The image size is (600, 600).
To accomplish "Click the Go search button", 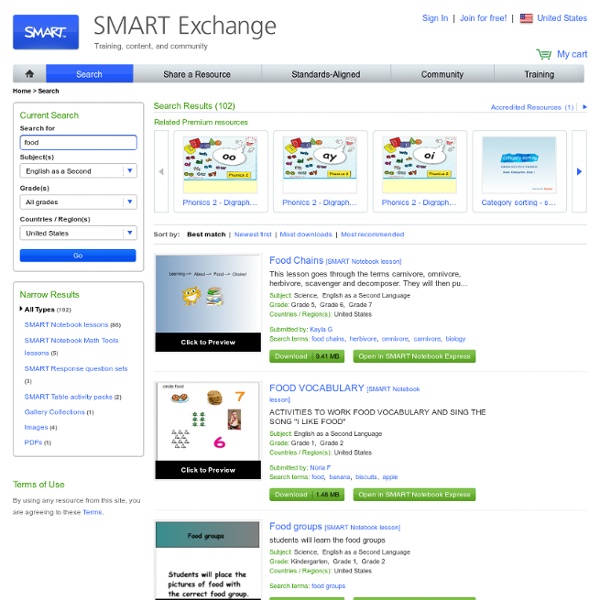I will click(x=78, y=255).
